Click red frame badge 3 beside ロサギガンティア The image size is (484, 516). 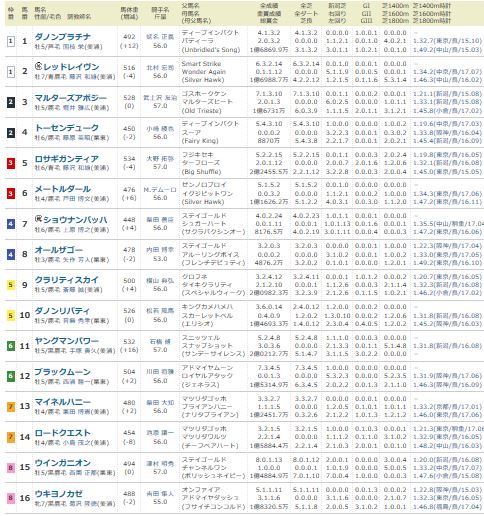(x=11, y=163)
